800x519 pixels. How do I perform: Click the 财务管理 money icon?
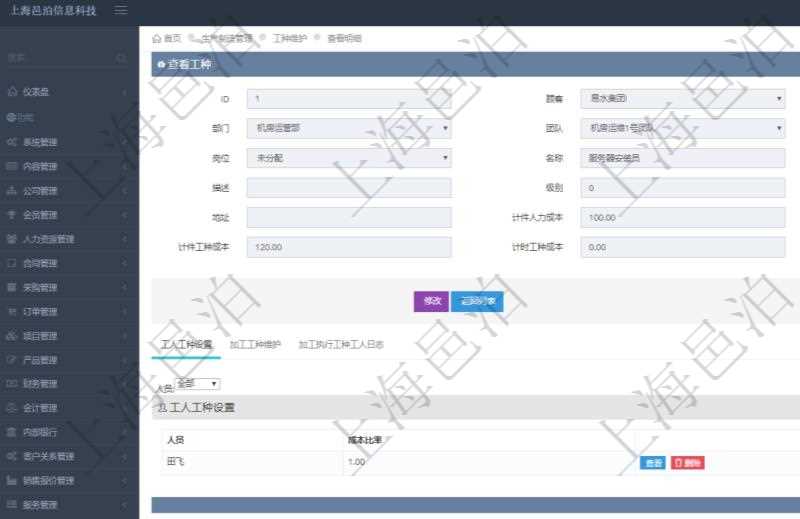click(12, 384)
